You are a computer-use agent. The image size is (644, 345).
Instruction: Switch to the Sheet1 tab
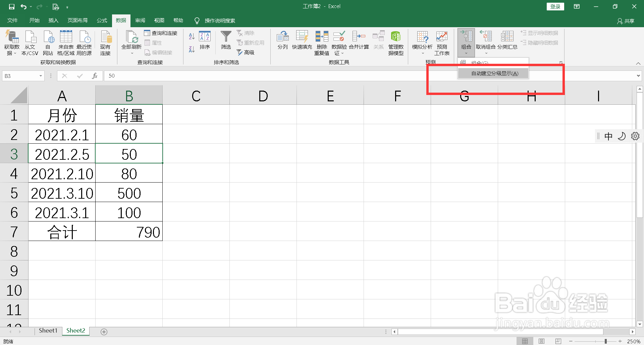(48, 331)
